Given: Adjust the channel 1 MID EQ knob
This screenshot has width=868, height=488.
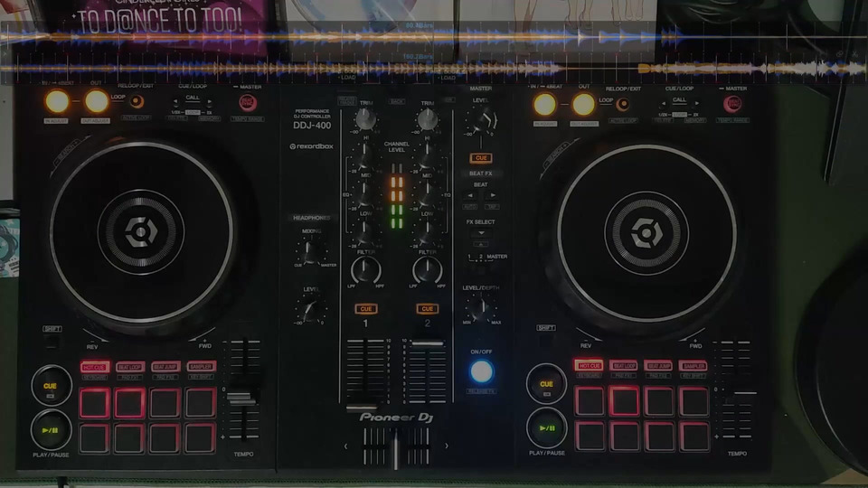Looking at the screenshot, I should click(363, 194).
